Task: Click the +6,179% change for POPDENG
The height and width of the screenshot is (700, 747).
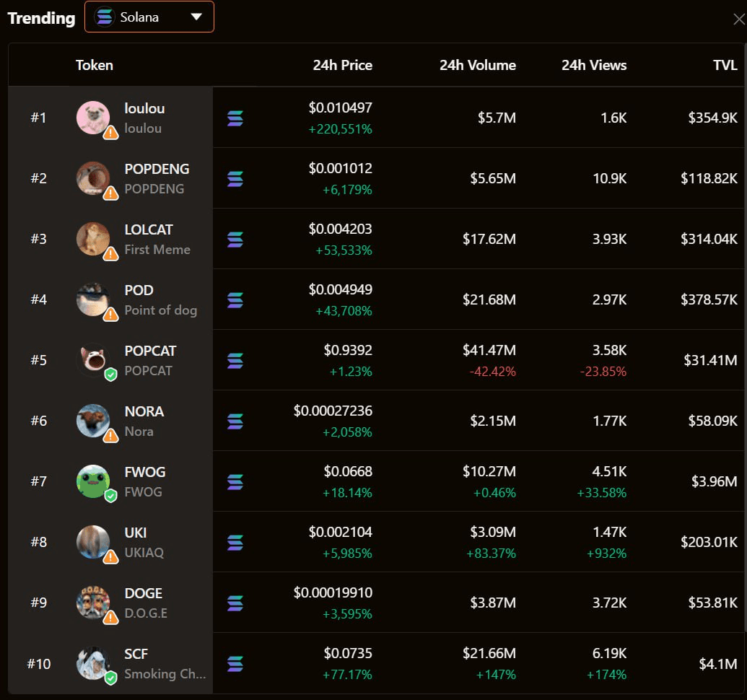Action: (x=347, y=190)
